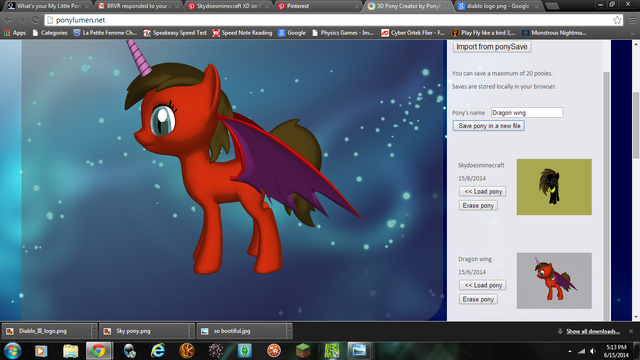Launch Minecraft from the taskbar
The image size is (640, 360).
point(303,351)
